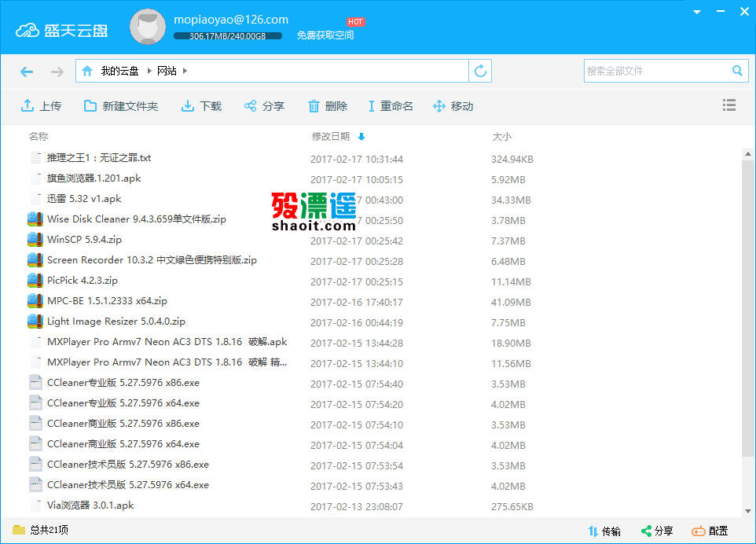Focus the 搜索全部文件 search field
Screen dimensions: 756x544
657,71
